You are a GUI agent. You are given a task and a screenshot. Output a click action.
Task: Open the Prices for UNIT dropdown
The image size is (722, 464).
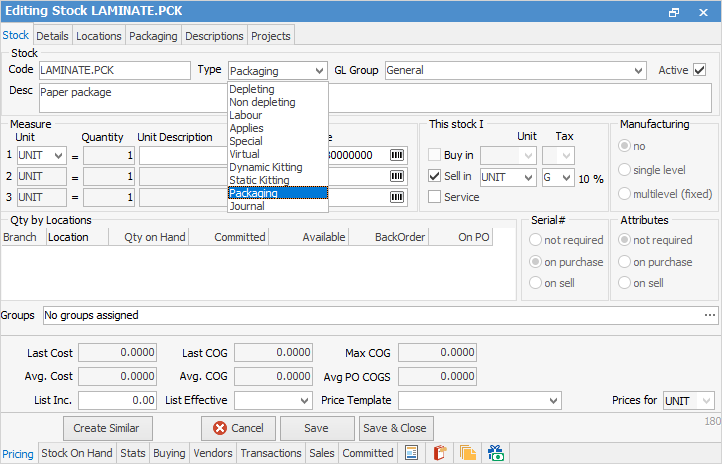[706, 400]
